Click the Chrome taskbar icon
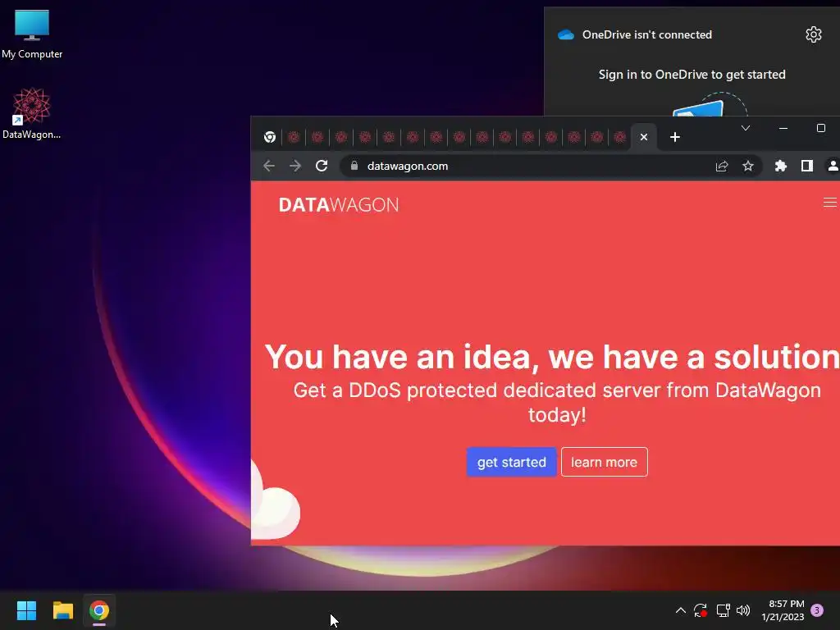The height and width of the screenshot is (630, 840). (x=99, y=610)
